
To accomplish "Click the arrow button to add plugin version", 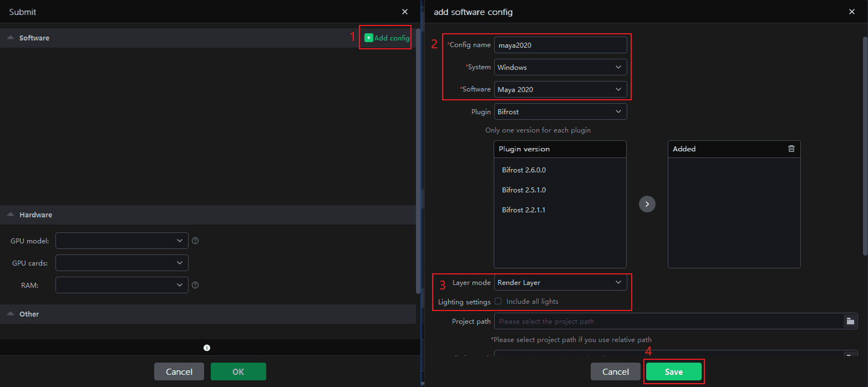I will click(x=647, y=204).
